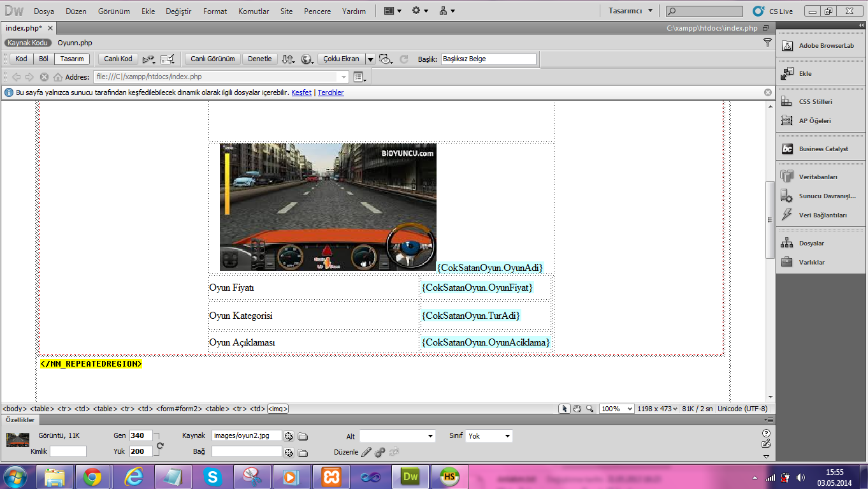Image resolution: width=868 pixels, height=489 pixels.
Task: Select the car game image in design view
Action: click(328, 207)
